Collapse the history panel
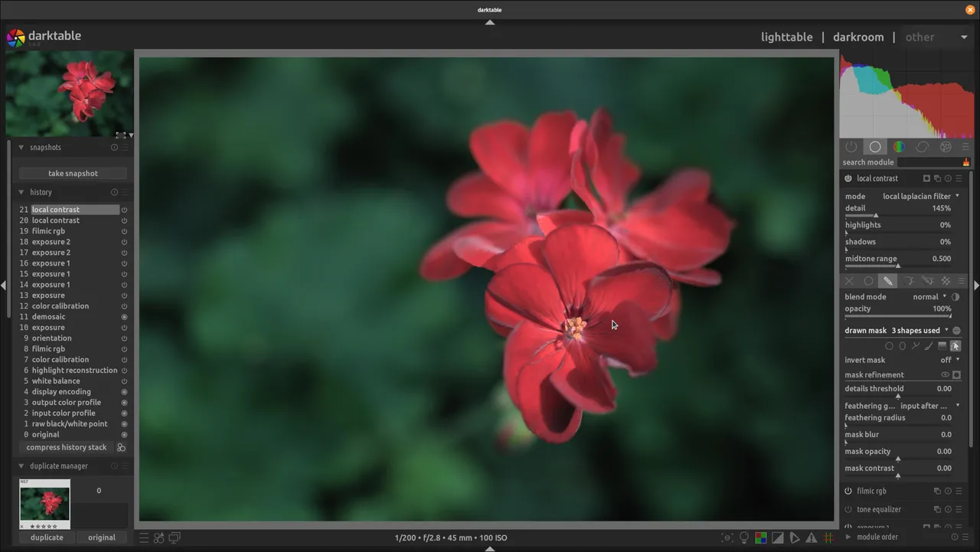980x552 pixels. click(21, 193)
